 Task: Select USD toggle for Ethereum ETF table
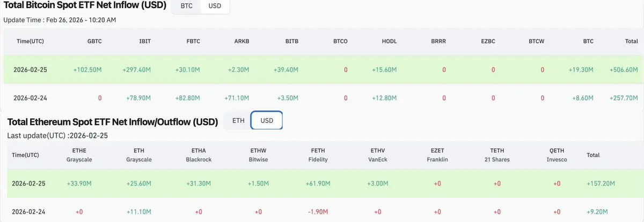point(267,120)
